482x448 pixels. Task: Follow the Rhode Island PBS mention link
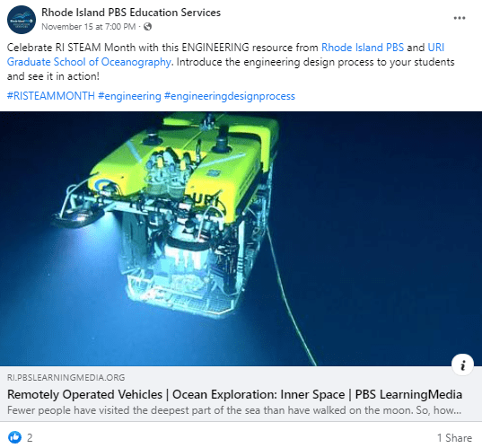pos(363,48)
